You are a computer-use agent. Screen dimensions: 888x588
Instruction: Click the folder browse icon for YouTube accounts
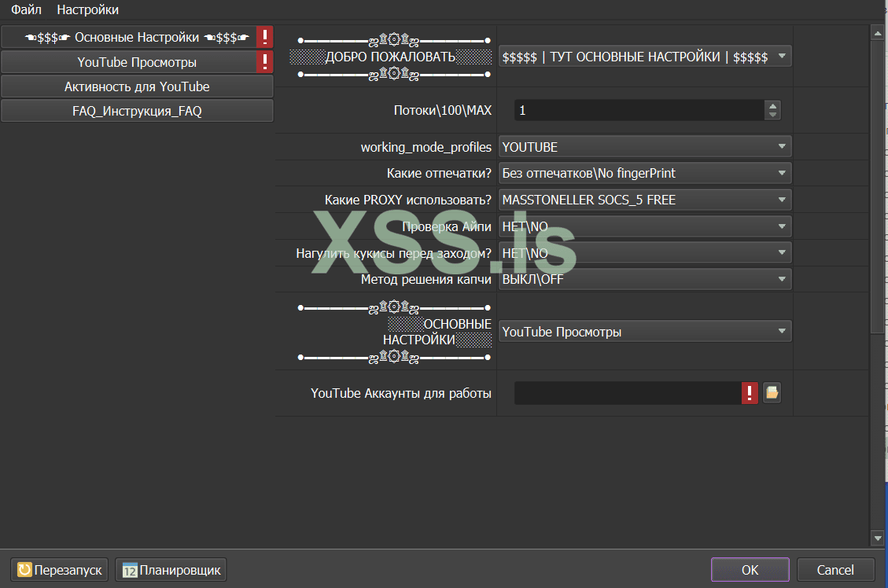(x=772, y=393)
